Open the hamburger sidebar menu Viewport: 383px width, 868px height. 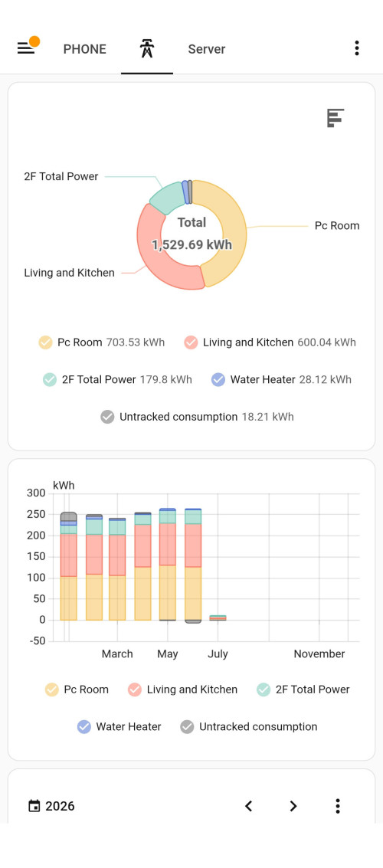25,49
